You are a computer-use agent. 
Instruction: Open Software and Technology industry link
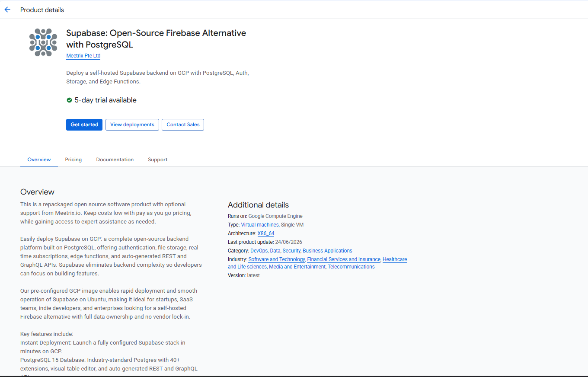277,259
